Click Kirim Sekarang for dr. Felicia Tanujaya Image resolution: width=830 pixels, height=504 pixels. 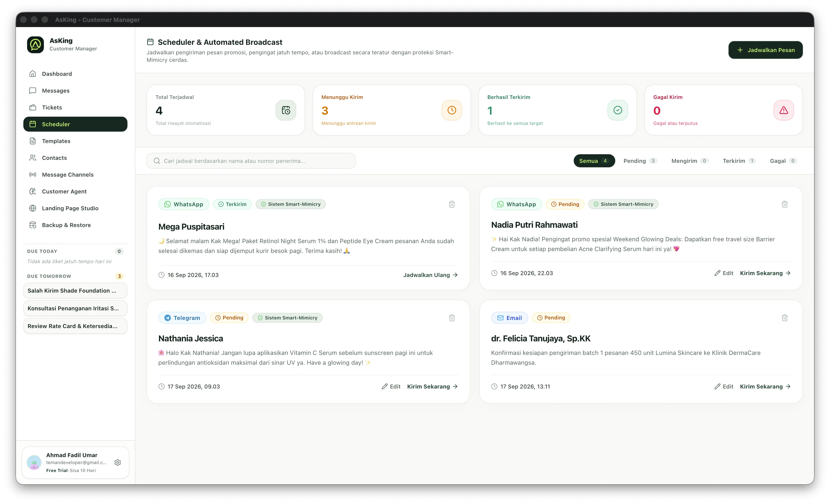point(765,386)
